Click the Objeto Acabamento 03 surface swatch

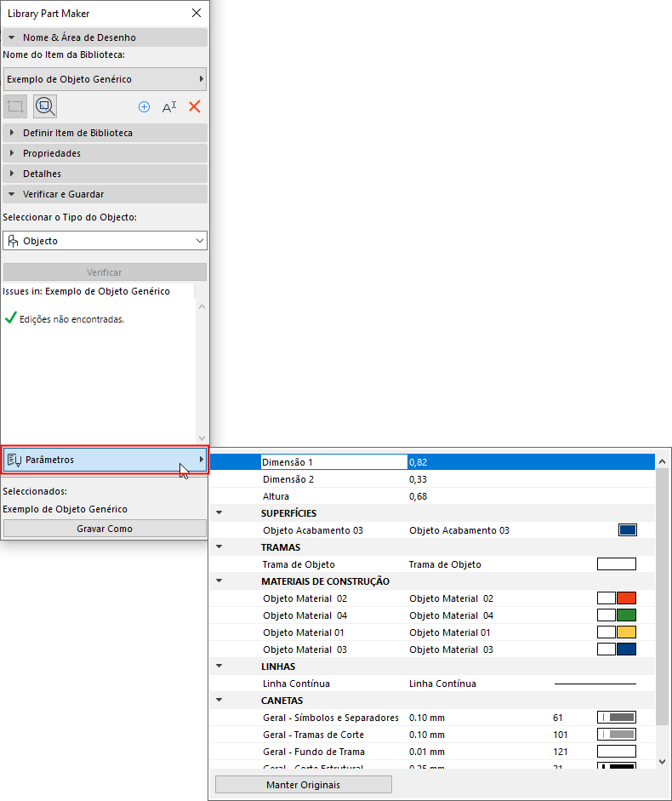627,529
